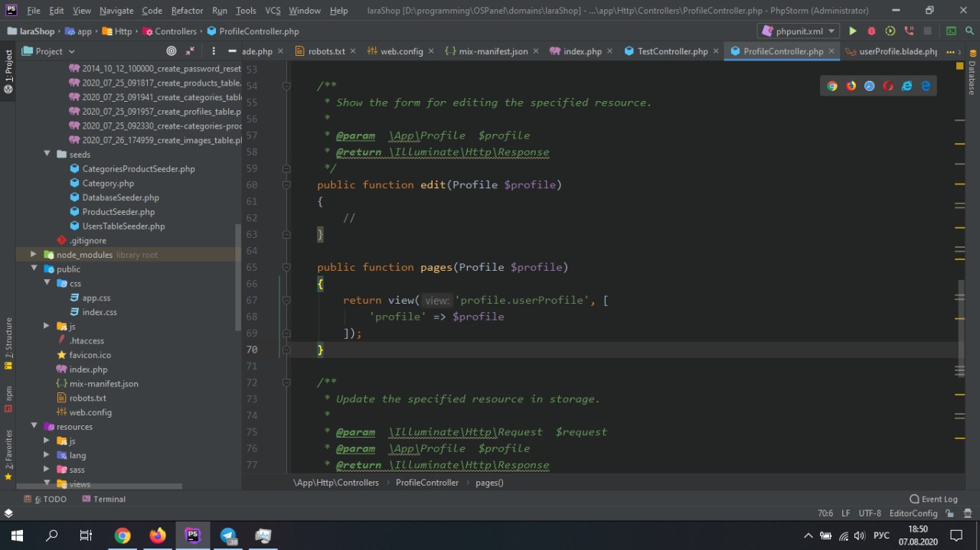Collapse all in the Project panel
The image size is (980, 550).
pos(189,51)
